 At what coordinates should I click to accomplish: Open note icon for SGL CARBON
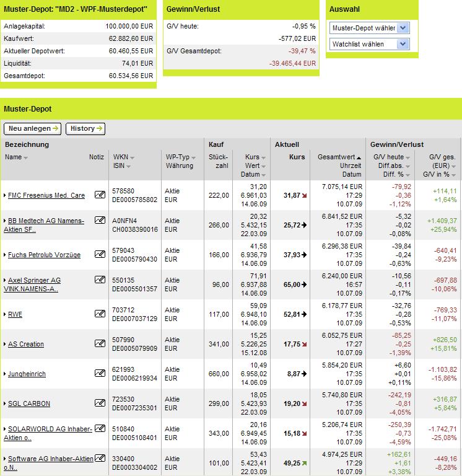coord(100,403)
